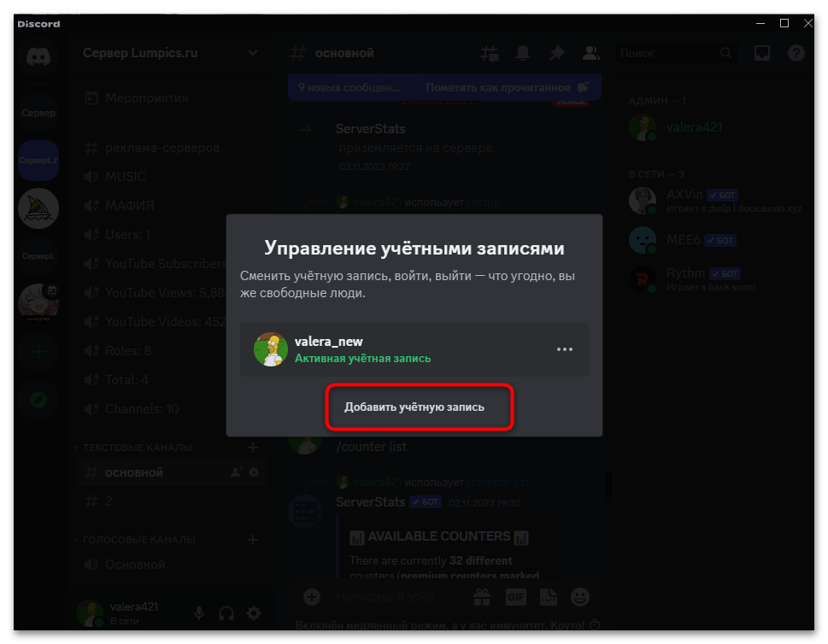Open the notification settings bell

pyautogui.click(x=523, y=53)
